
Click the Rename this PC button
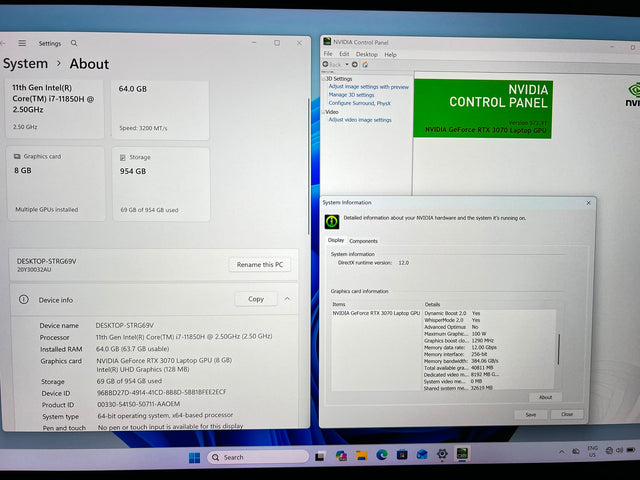(x=260, y=264)
